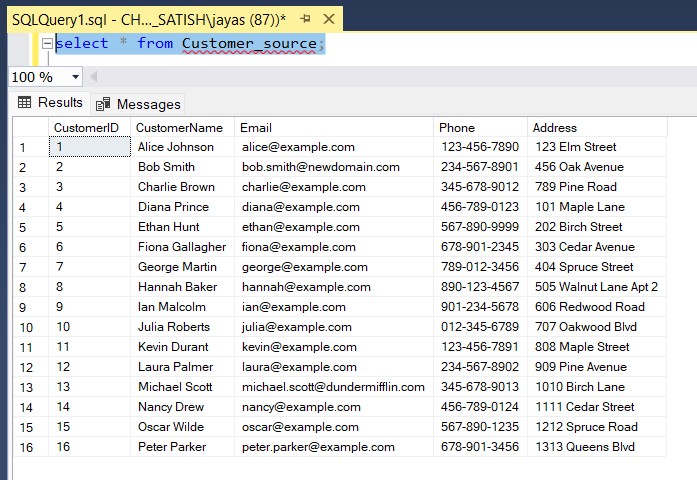The width and height of the screenshot is (697, 480).
Task: Select the 1010 Birch Lane cell
Action: pyautogui.click(x=597, y=387)
